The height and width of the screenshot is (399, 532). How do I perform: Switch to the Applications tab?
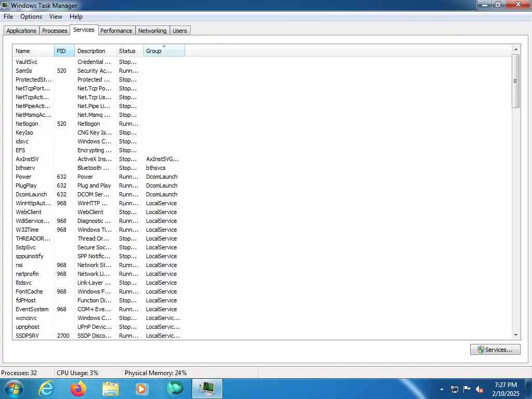[x=21, y=31]
